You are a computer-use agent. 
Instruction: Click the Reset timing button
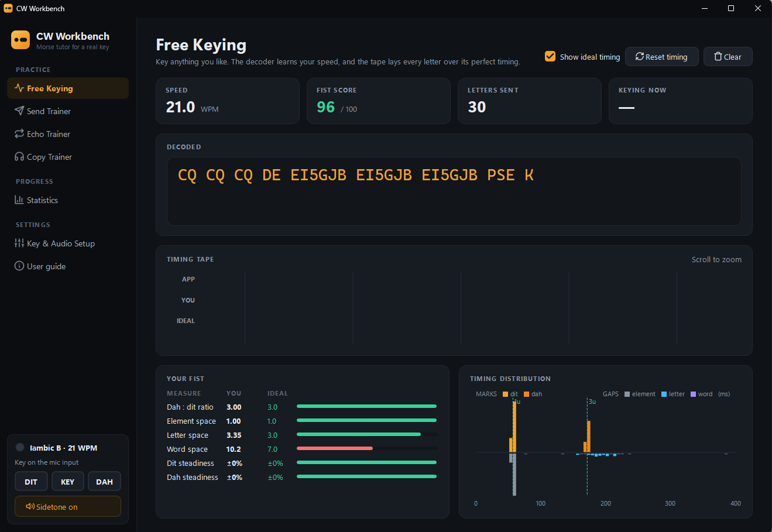[662, 57]
